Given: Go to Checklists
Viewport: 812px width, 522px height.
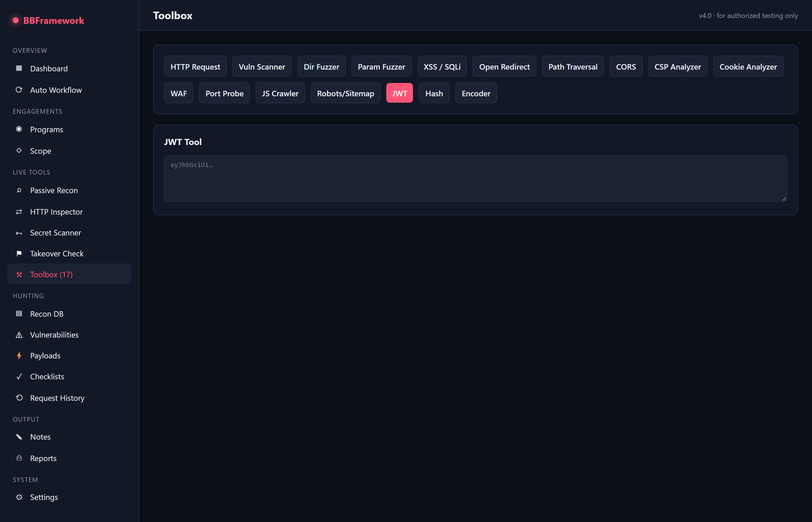Looking at the screenshot, I should (x=69, y=376).
